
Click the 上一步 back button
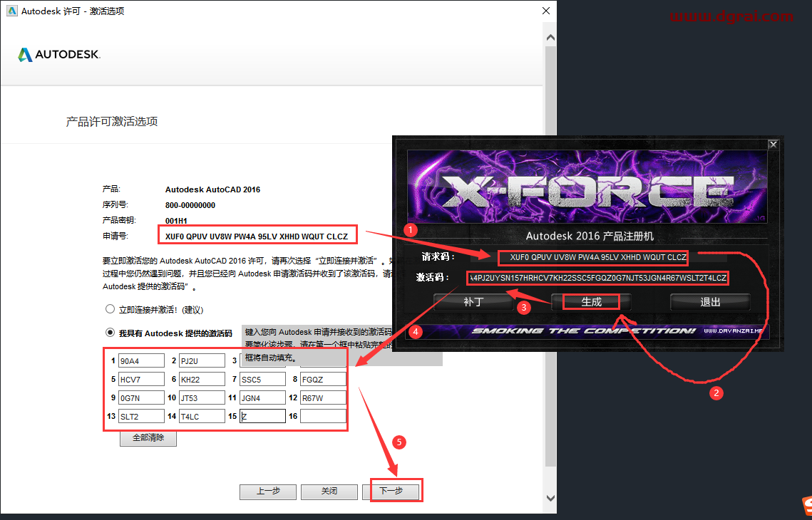pos(268,491)
